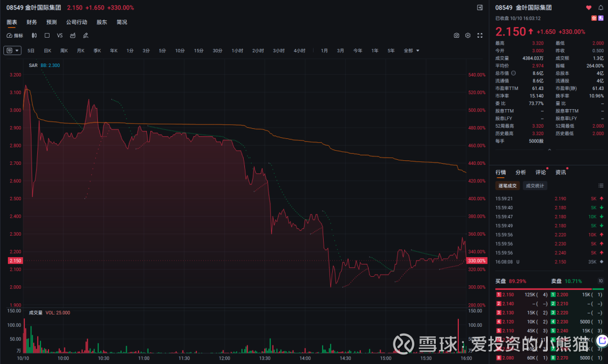Open the 公司行动 tab

click(x=77, y=23)
